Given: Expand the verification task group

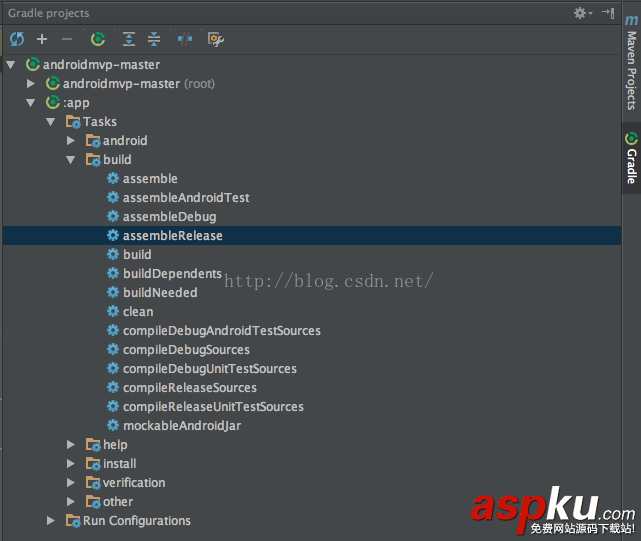Looking at the screenshot, I should pos(71,483).
